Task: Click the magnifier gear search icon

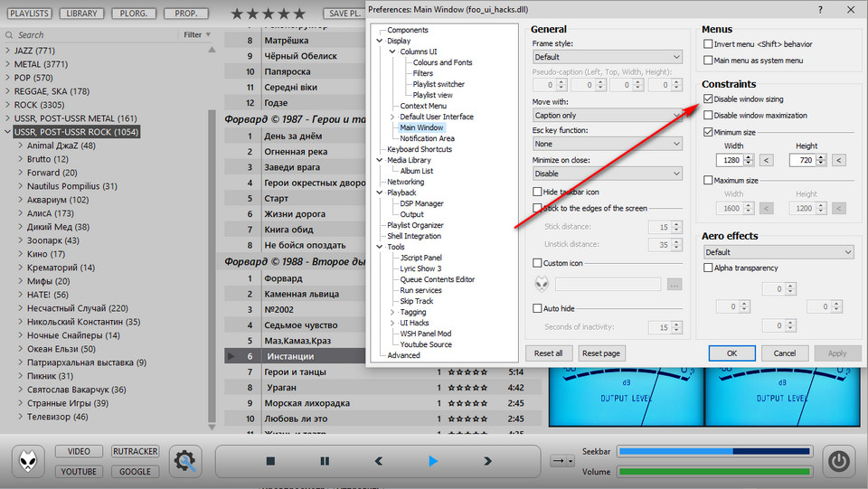Action: coord(185,461)
